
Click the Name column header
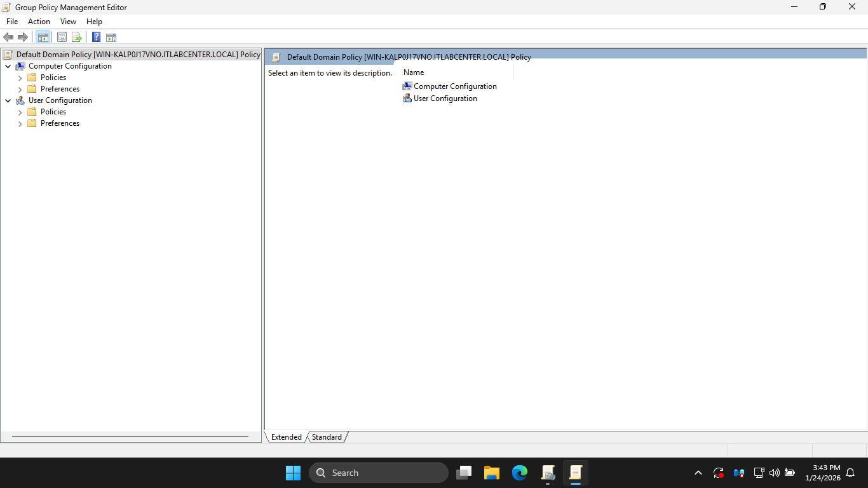414,72
